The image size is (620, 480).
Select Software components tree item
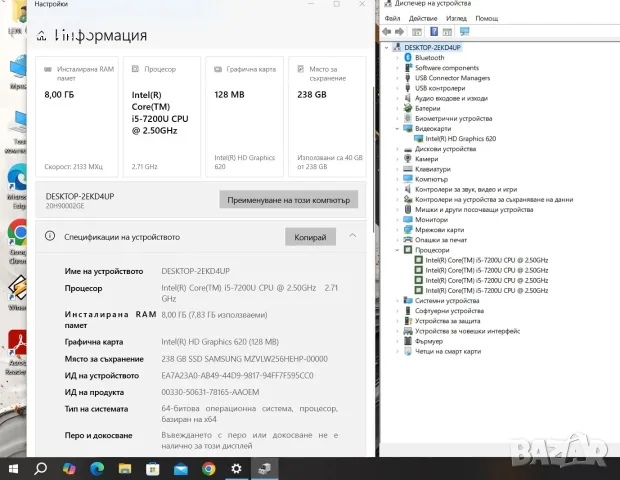tap(447, 68)
